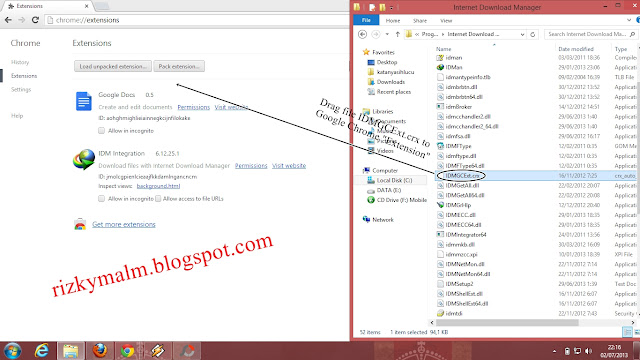The image size is (640, 360).
Task: Click the IDM Integration extension icon
Action: 84,160
